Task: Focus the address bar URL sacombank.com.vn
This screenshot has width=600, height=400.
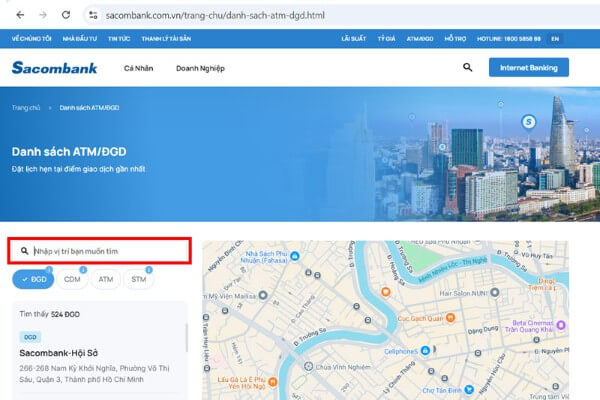Action: 215,15
